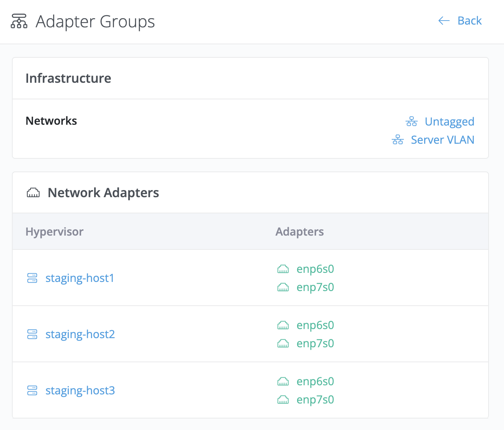
Task: Go back using the Back link
Action: coord(469,21)
